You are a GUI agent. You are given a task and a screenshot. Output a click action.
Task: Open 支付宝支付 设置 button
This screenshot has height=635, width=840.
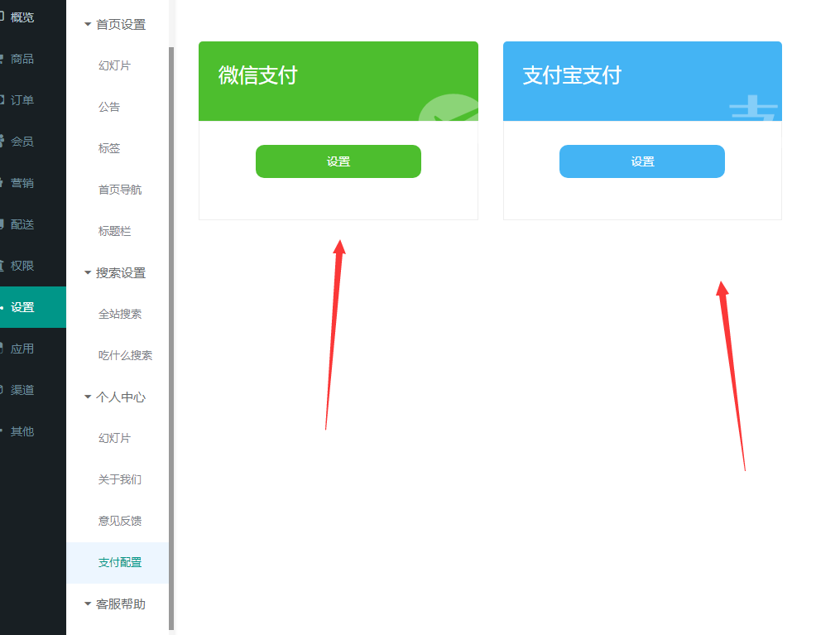coord(641,161)
